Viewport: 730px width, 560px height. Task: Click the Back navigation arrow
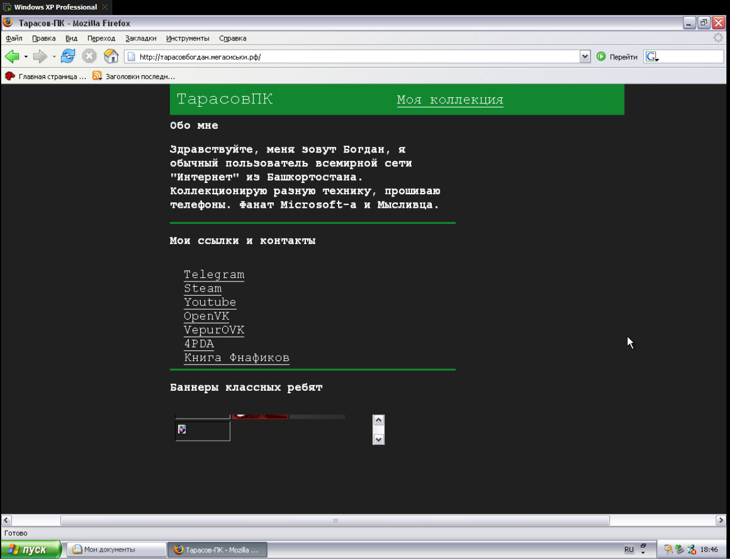click(12, 57)
